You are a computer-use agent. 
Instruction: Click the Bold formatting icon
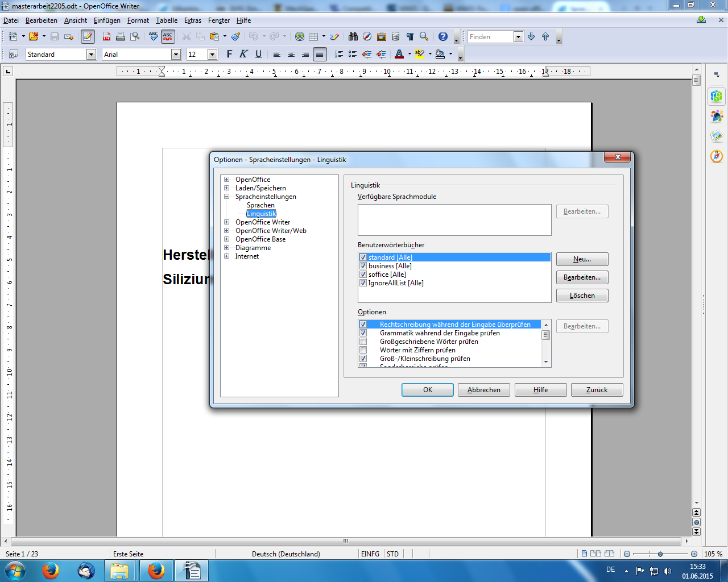(229, 54)
